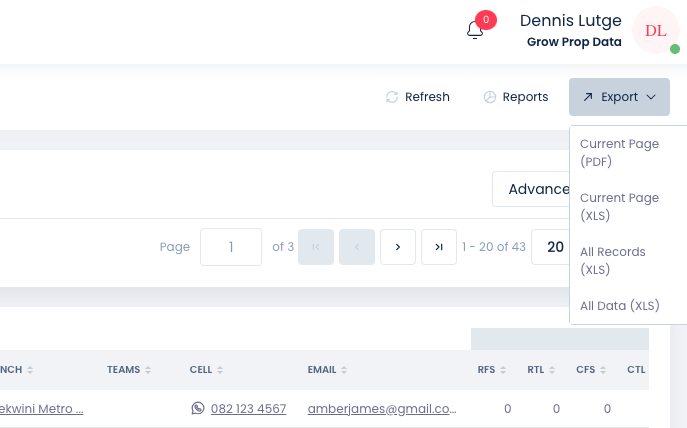
Task: Sort by the CFS column
Action: tap(591, 370)
